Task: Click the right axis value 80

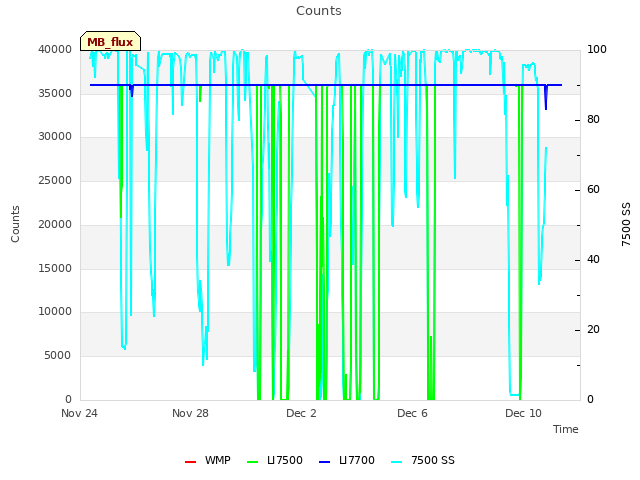Action: [x=593, y=120]
